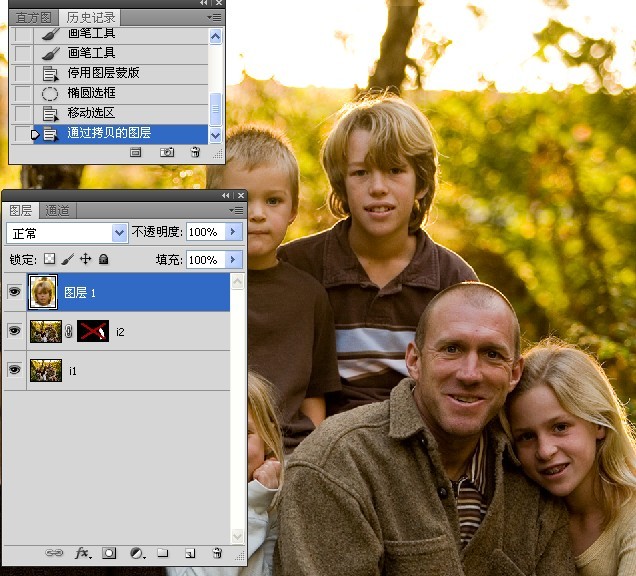Open the Layers panel flyout menu
Image resolution: width=636 pixels, height=576 pixels.
pyautogui.click(x=236, y=210)
